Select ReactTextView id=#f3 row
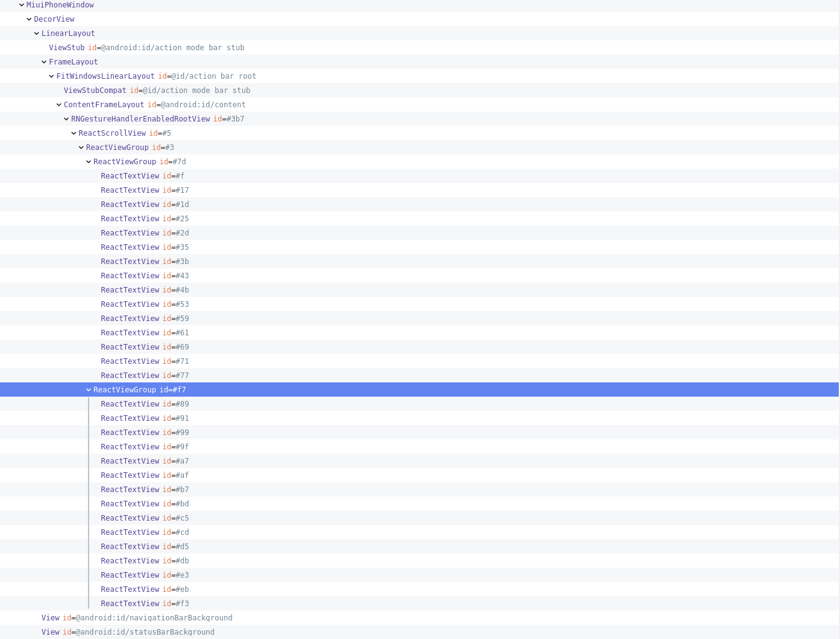 click(x=419, y=604)
